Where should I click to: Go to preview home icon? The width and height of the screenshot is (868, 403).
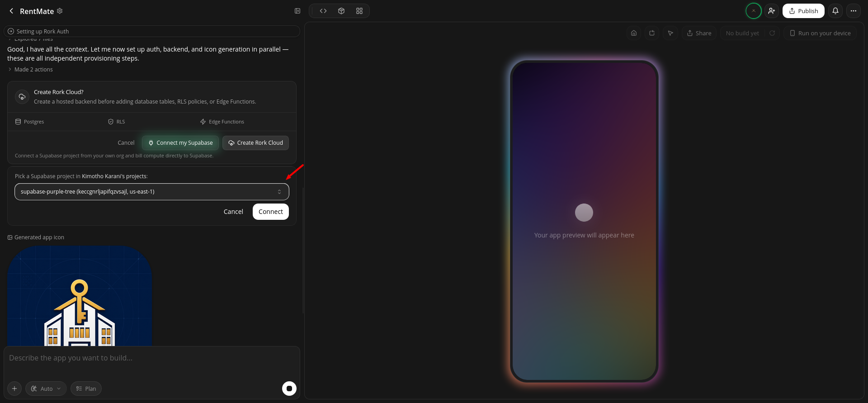[x=634, y=33]
